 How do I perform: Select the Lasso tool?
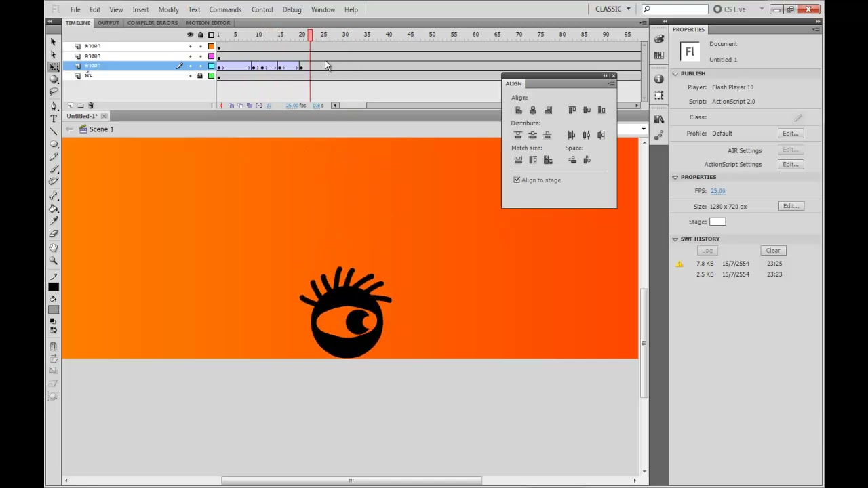tap(54, 91)
